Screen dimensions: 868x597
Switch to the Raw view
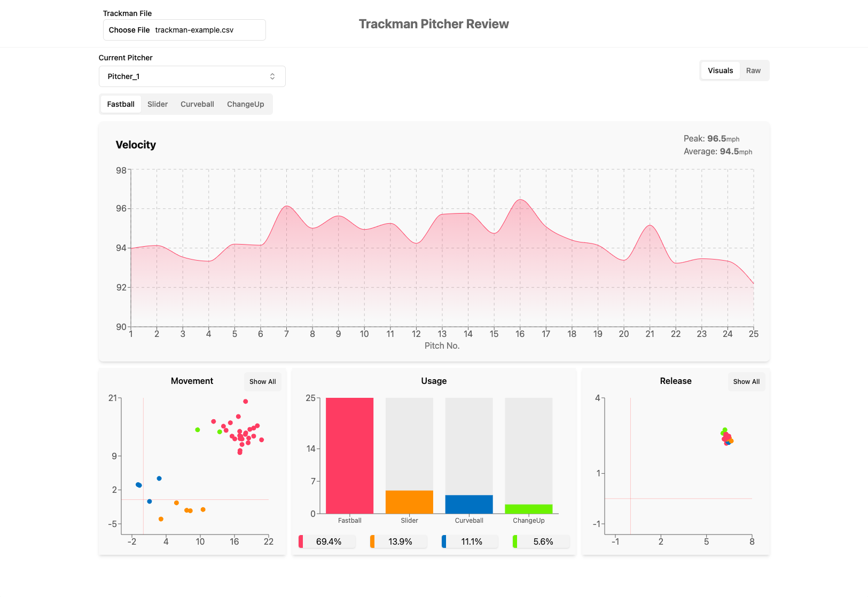pos(753,70)
